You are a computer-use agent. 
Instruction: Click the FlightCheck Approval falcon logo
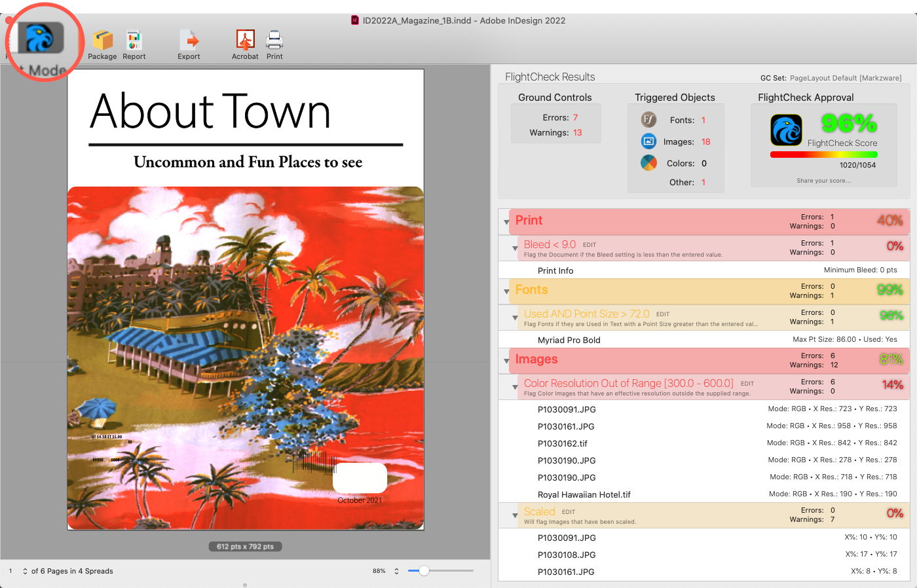click(x=786, y=130)
